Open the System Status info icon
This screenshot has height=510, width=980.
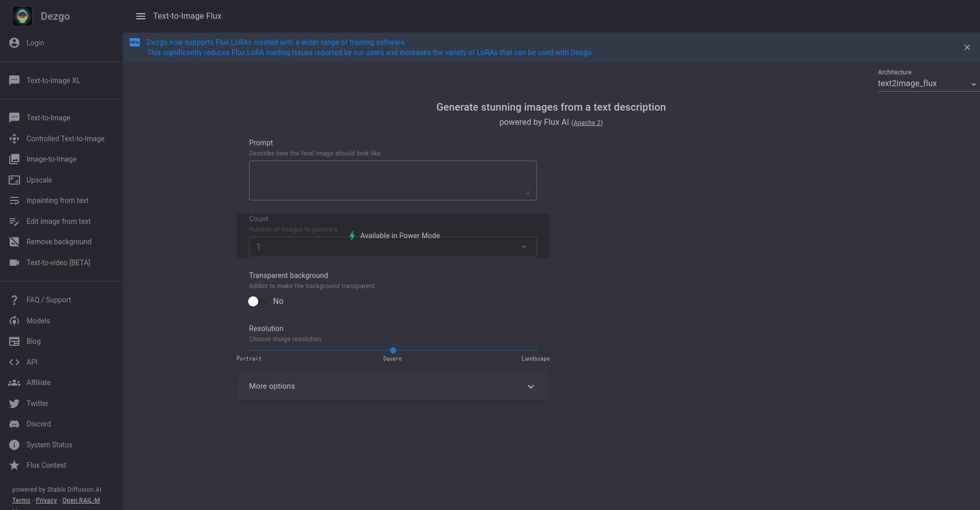[x=14, y=444]
